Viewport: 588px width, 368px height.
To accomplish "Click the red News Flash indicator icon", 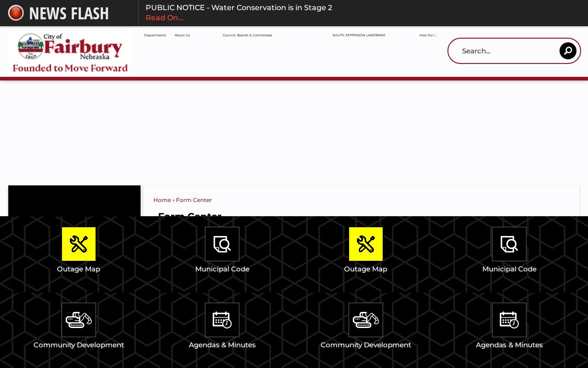I will [x=16, y=13].
